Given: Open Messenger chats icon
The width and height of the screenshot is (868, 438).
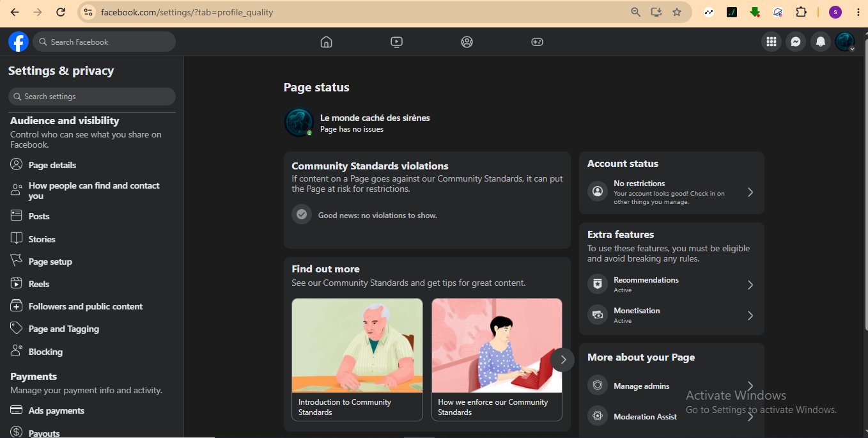Looking at the screenshot, I should pos(796,42).
